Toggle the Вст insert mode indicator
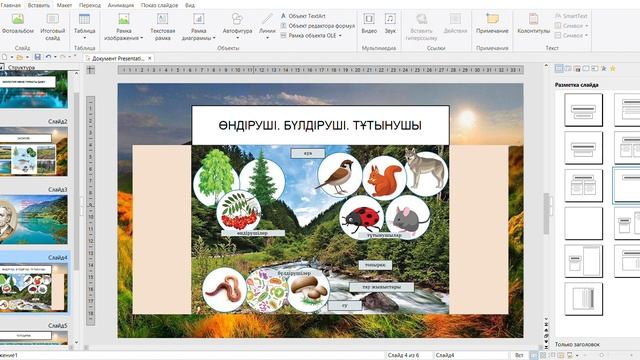This screenshot has width=640, height=360. (x=519, y=356)
